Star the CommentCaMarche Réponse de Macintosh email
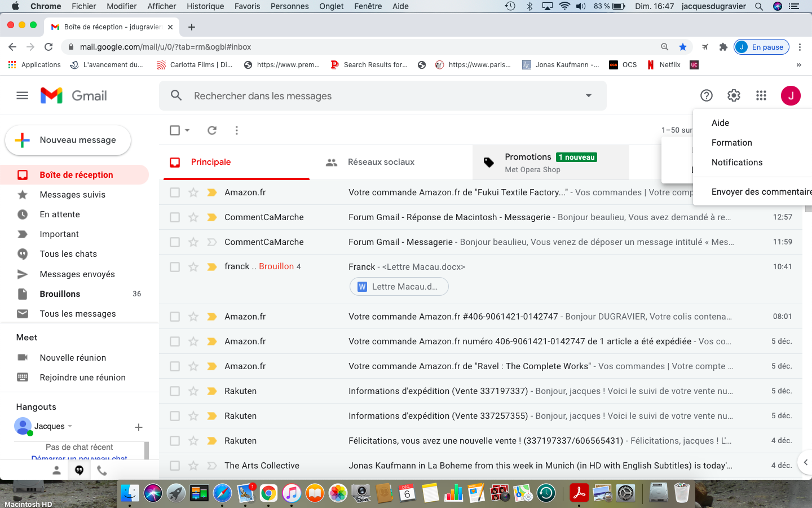This screenshot has width=812, height=508. (193, 217)
